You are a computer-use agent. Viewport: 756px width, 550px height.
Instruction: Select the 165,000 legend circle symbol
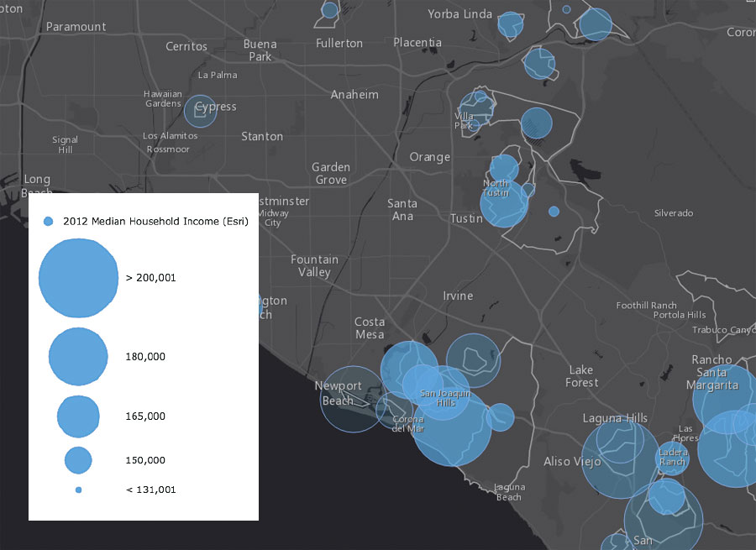pyautogui.click(x=78, y=416)
